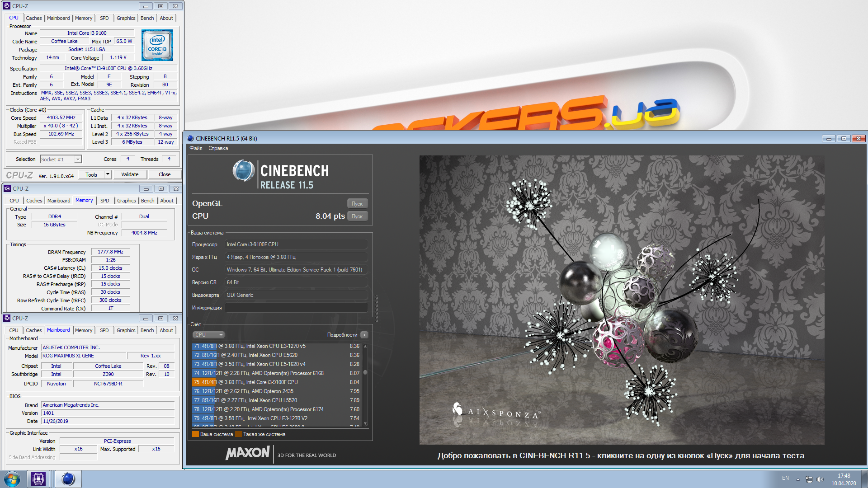Click the CPU-Z Close button

165,174
